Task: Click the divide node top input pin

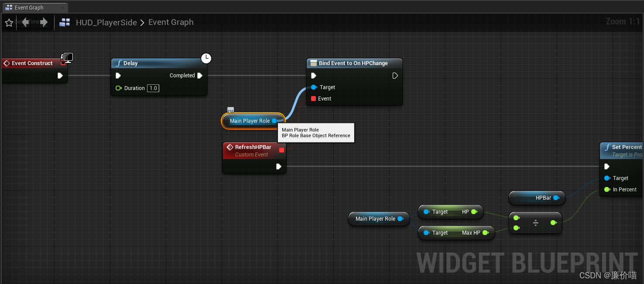Action: [x=517, y=218]
